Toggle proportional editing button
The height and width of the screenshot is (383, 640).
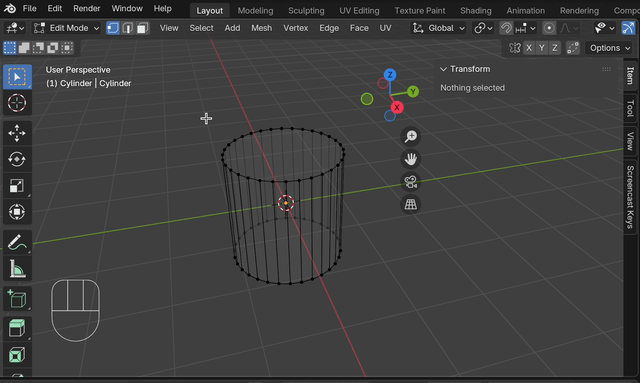[549, 28]
